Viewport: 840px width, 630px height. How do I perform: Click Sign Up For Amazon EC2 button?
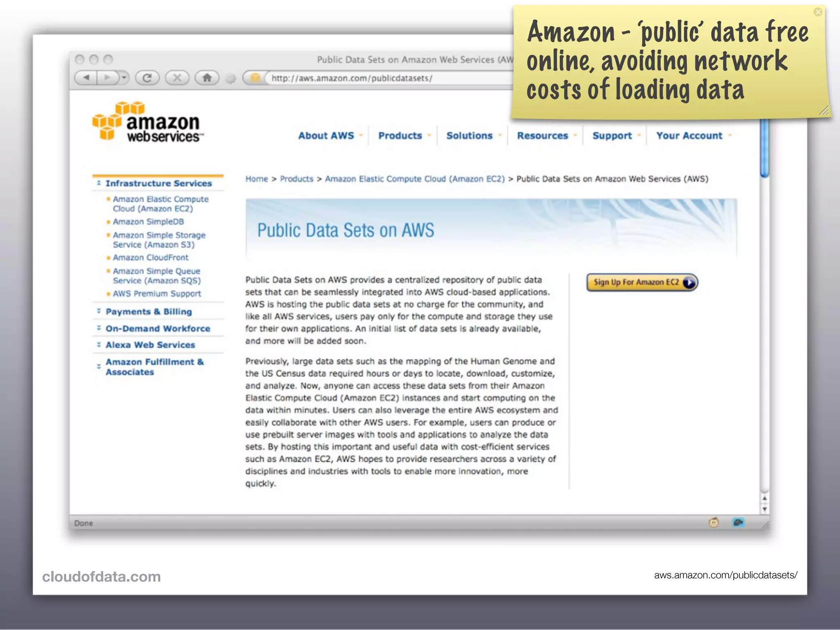[642, 283]
